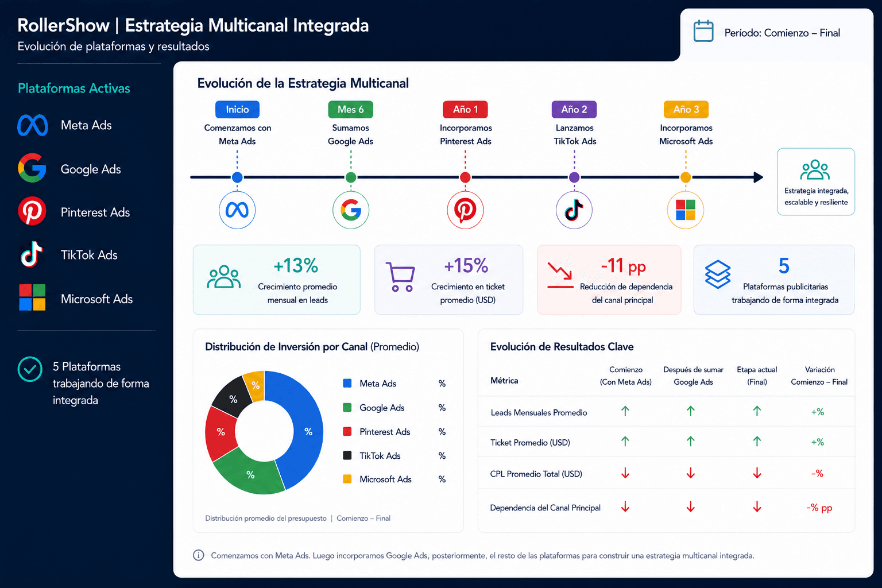Click the purple Año 2 timeline dot
Image resolution: width=882 pixels, height=588 pixels.
[574, 177]
